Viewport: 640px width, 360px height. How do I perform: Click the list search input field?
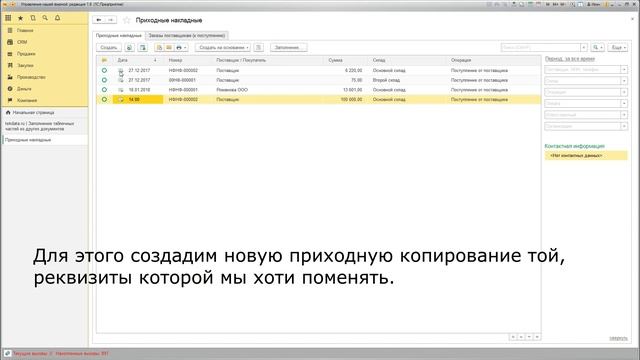(540, 47)
